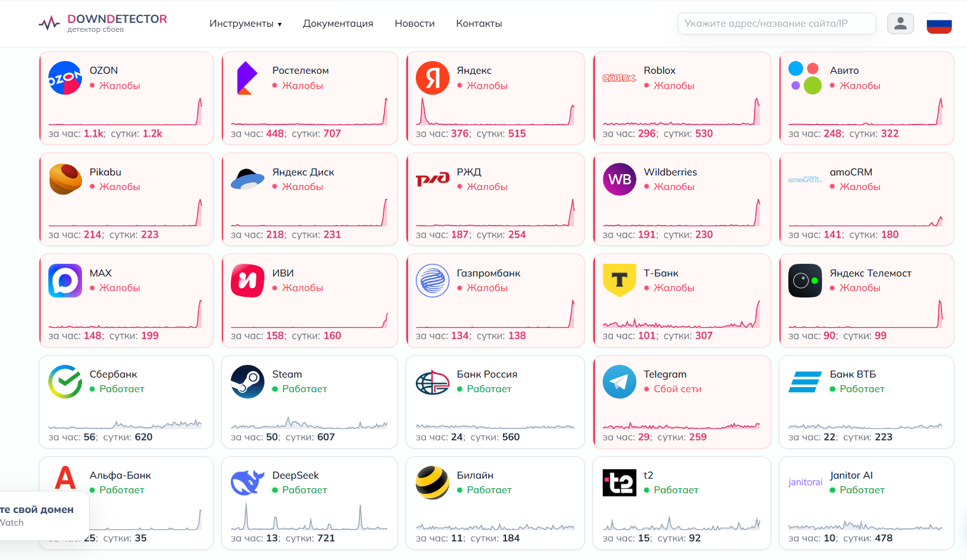This screenshot has height=560, width=967.
Task: Open the Сбербанк service name link
Action: 113,374
